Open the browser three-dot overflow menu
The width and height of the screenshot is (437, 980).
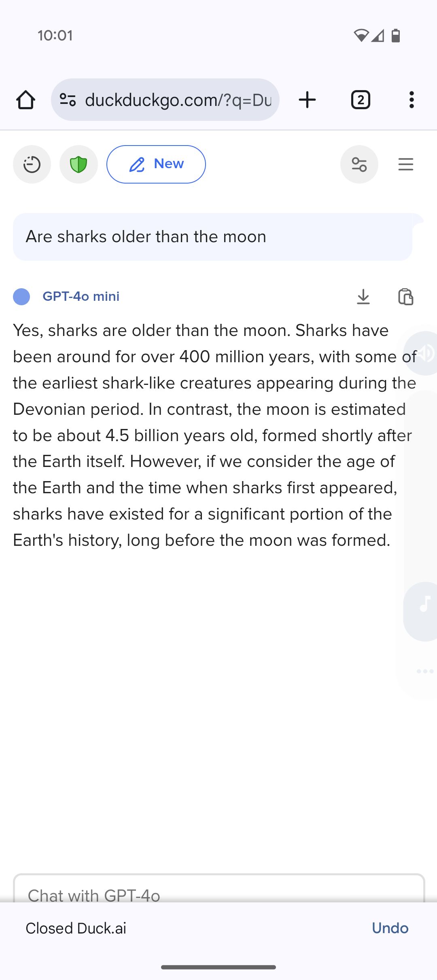(412, 100)
